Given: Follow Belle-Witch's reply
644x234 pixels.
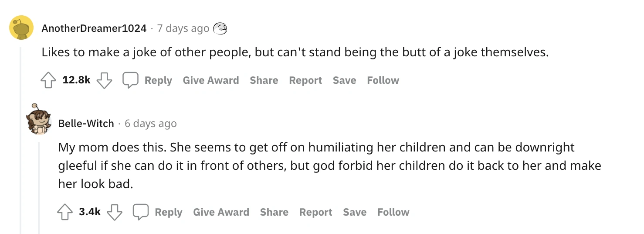Looking at the screenshot, I should coord(393,212).
